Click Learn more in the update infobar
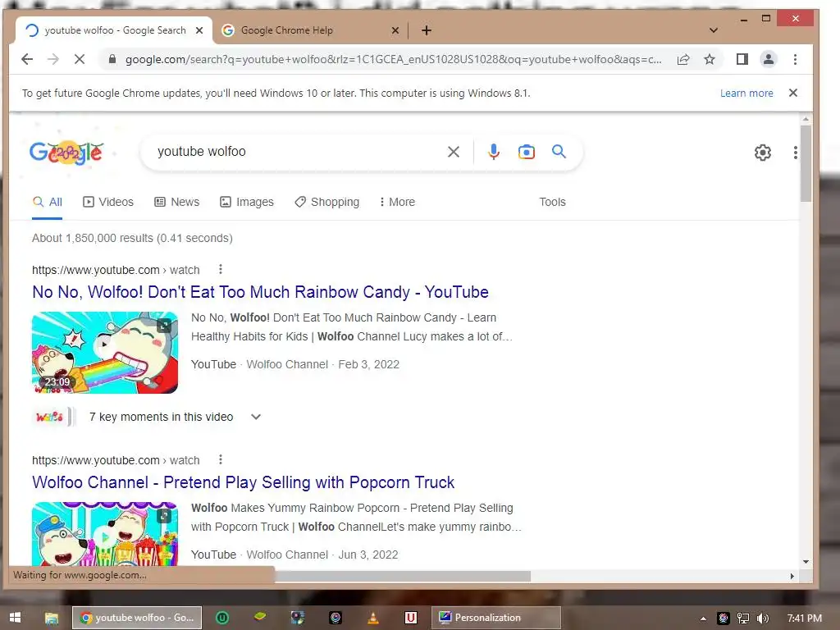This screenshot has height=630, width=840. click(x=746, y=94)
